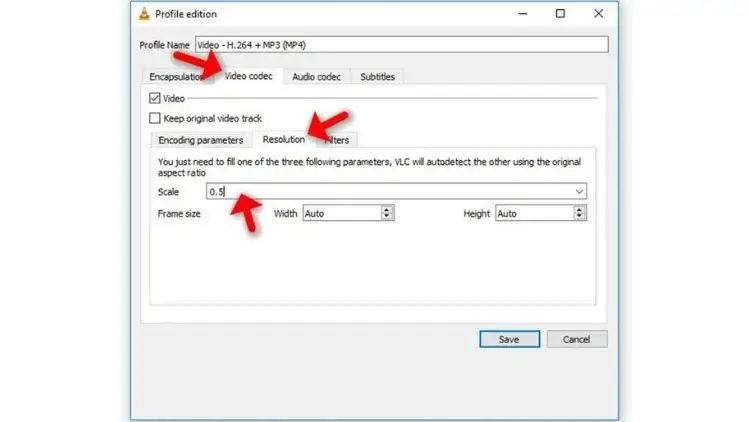
Task: Expand the Scale dropdown arrow
Action: pyautogui.click(x=579, y=191)
